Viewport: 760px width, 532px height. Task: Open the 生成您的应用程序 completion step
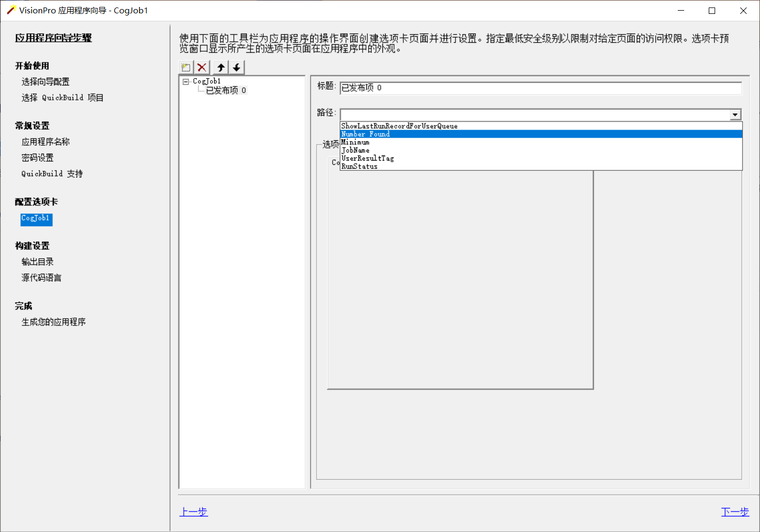click(53, 321)
